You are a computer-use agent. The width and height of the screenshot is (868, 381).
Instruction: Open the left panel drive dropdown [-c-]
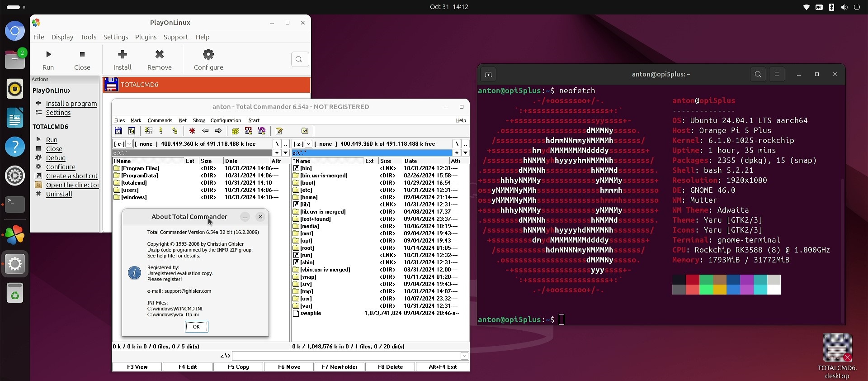pos(123,144)
